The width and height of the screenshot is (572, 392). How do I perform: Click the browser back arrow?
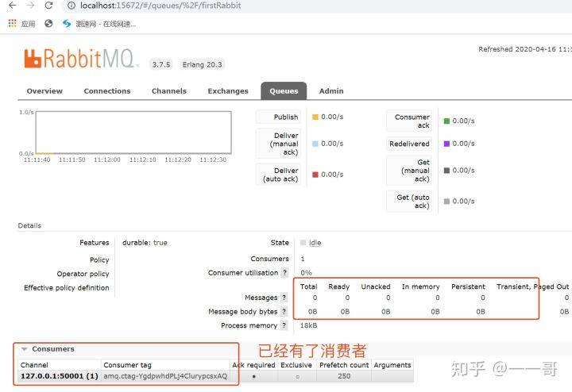pos(11,6)
